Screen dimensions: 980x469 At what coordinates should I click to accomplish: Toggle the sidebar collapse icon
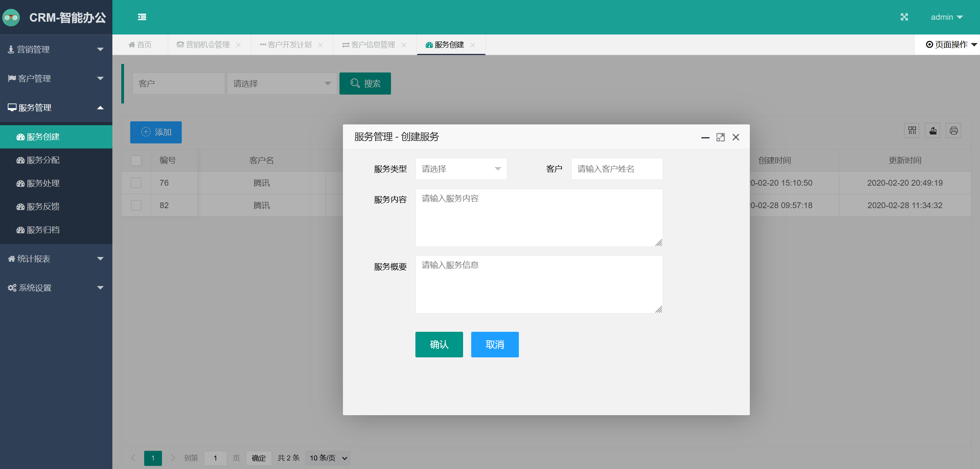142,17
